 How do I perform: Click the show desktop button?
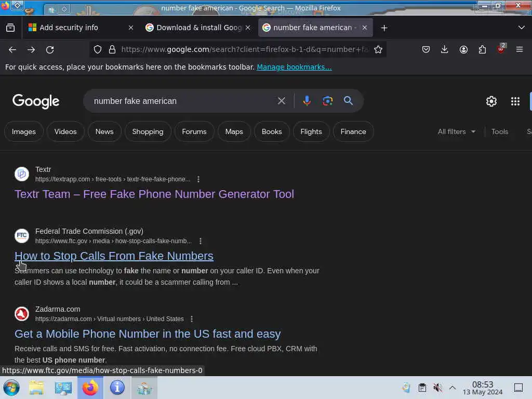tap(518, 388)
